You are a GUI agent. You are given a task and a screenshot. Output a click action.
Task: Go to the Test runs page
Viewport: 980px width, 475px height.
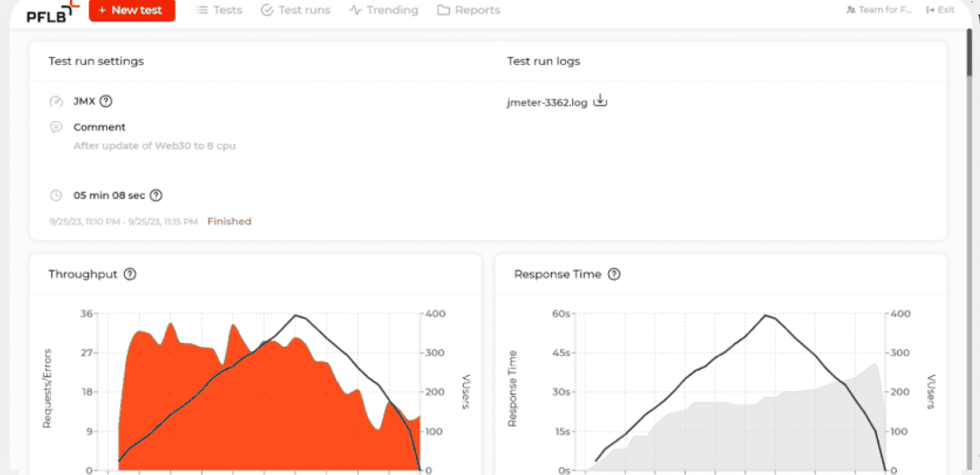pos(296,10)
